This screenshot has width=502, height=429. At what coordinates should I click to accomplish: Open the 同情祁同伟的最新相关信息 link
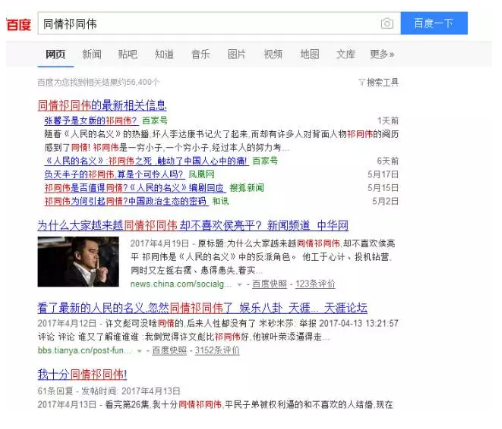click(x=102, y=105)
